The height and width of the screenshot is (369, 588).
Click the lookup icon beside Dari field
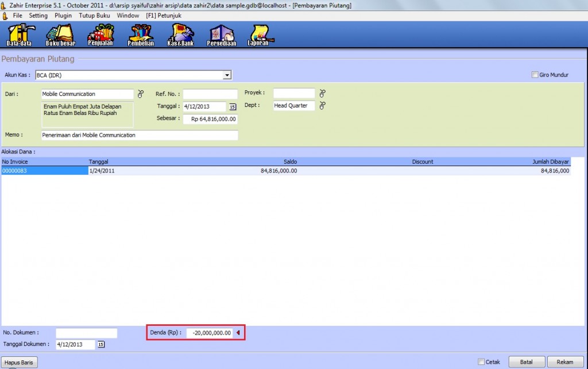141,94
